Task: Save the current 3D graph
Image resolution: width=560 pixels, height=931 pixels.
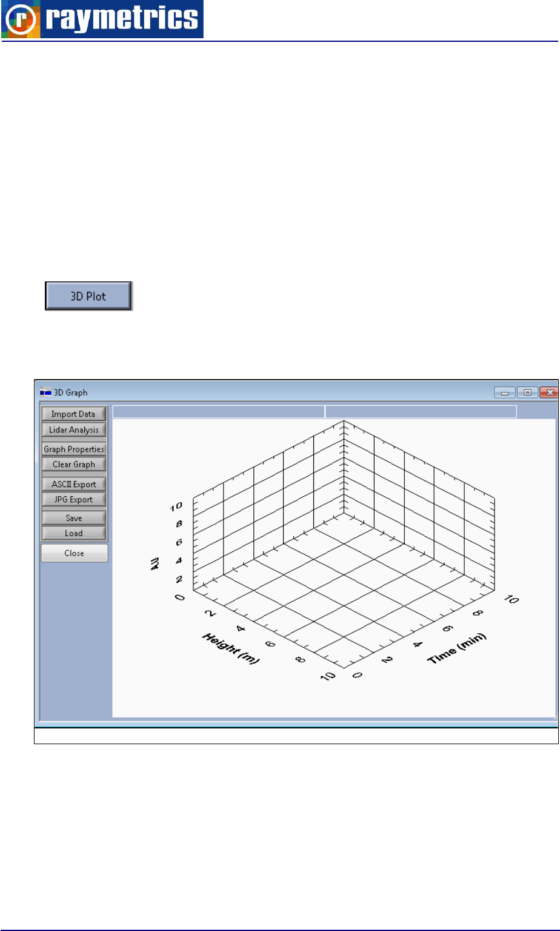Action: click(x=73, y=519)
